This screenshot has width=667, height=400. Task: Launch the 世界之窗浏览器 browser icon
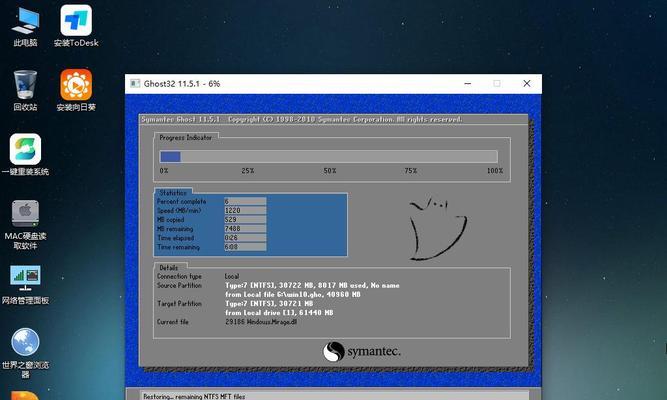pyautogui.click(x=25, y=345)
